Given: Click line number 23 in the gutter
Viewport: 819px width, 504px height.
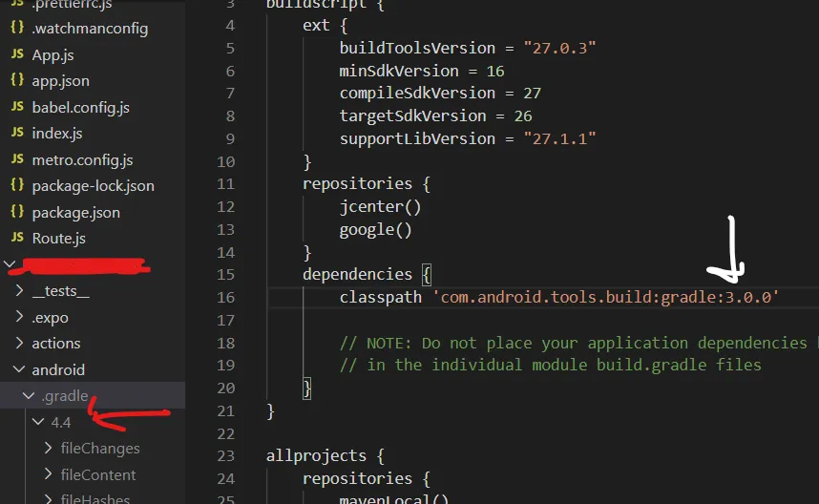Looking at the screenshot, I should coord(225,456).
